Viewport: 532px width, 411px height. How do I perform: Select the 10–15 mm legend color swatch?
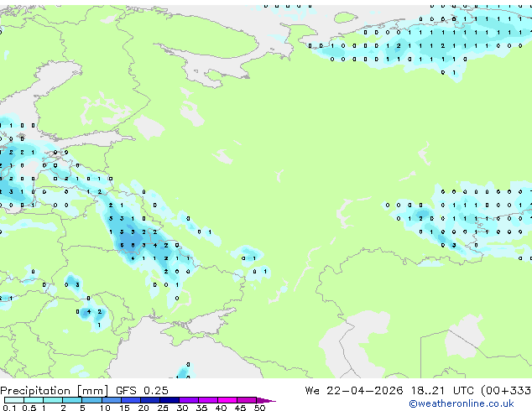111,400
